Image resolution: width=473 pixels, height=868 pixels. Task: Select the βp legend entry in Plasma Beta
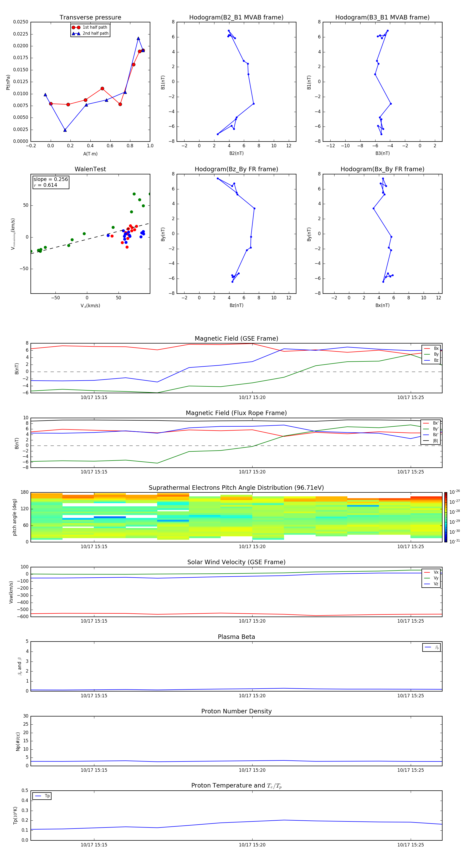pos(431,647)
